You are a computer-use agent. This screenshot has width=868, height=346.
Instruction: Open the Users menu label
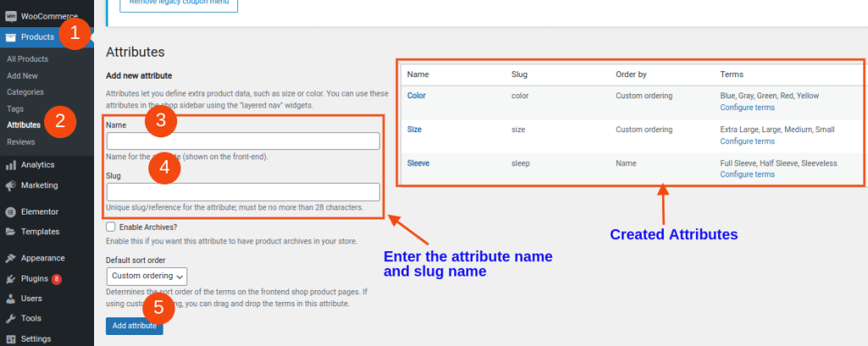(31, 299)
